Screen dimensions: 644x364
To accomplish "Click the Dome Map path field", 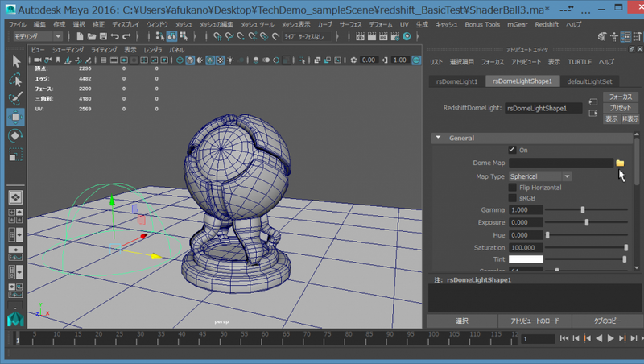I will [560, 163].
